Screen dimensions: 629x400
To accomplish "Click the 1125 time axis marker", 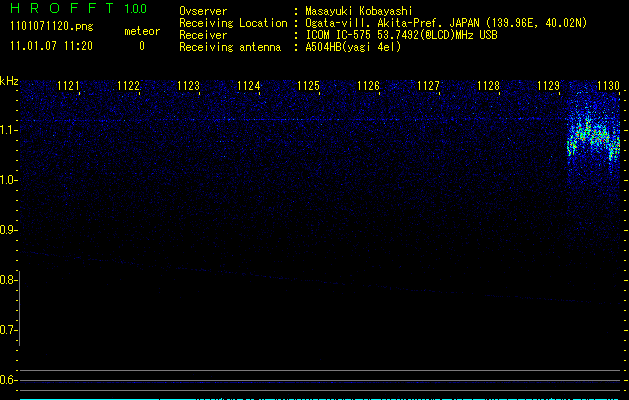I will click(308, 86).
